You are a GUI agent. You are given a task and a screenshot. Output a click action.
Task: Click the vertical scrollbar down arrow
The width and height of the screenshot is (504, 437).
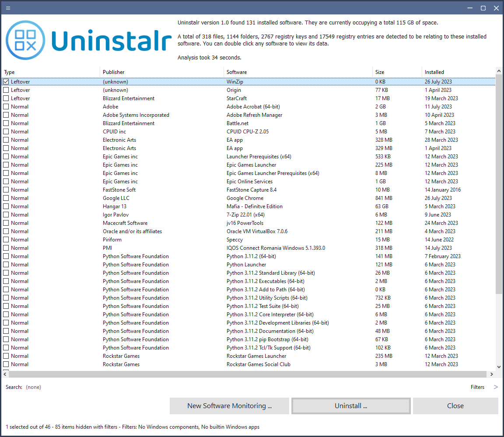pyautogui.click(x=499, y=367)
